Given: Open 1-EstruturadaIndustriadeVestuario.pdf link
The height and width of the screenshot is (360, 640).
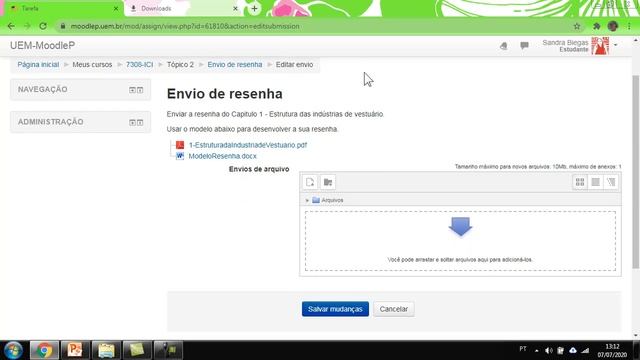Looking at the screenshot, I should pyautogui.click(x=248, y=145).
